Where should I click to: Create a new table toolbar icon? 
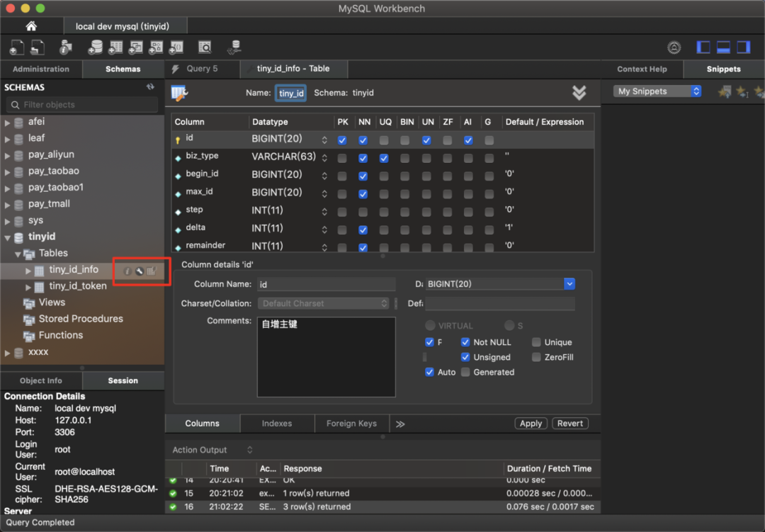(x=115, y=47)
